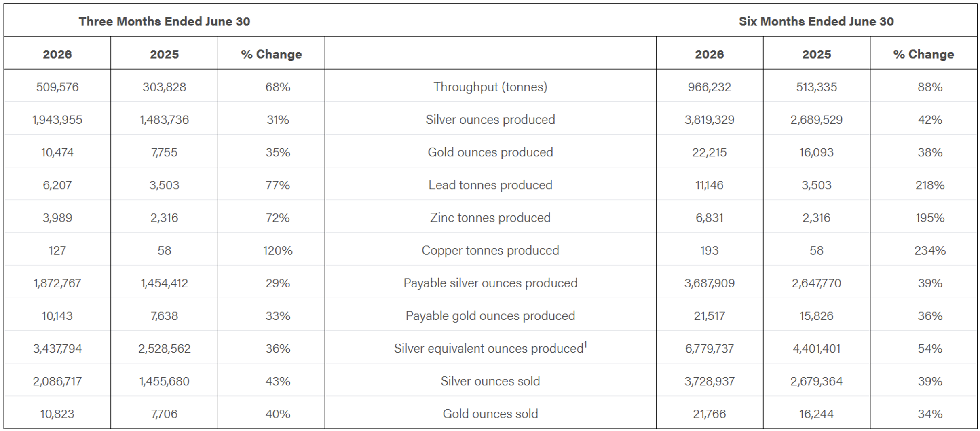Click the Gold ounces sold label
The image size is (980, 431).
[x=490, y=414]
